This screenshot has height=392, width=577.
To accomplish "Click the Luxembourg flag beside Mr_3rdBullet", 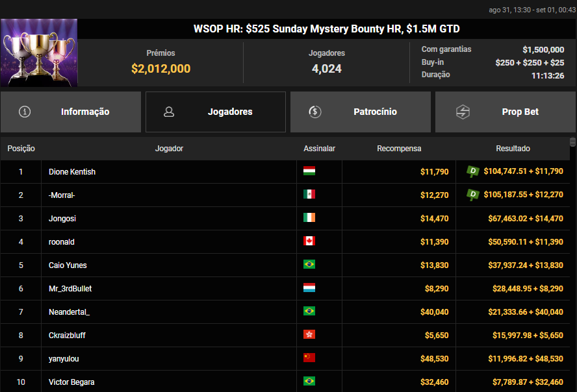I will coord(309,288).
